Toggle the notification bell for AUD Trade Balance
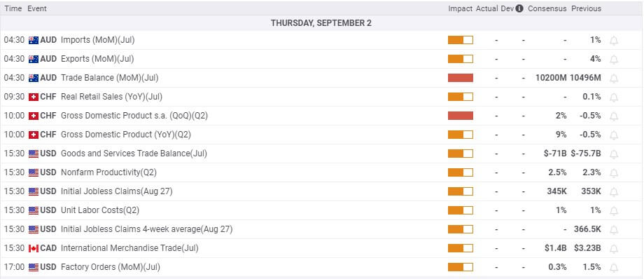Image resolution: width=644 pixels, height=279 pixels. [614, 79]
